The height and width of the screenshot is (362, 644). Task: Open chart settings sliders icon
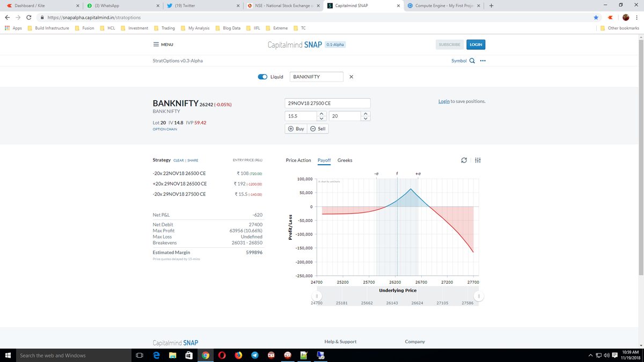click(478, 160)
